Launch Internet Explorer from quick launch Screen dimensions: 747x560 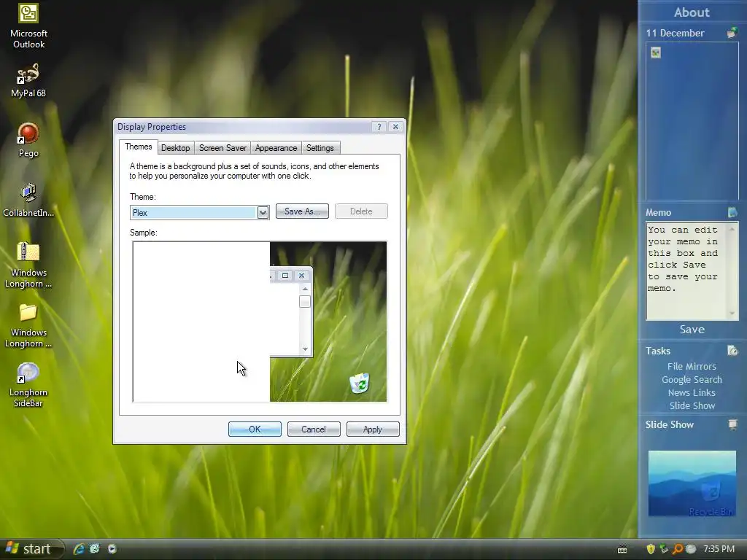click(x=79, y=548)
